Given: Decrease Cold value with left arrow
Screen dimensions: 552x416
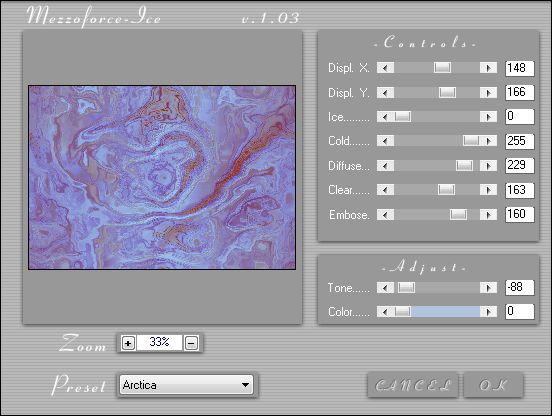Looking at the screenshot, I should tap(385, 141).
